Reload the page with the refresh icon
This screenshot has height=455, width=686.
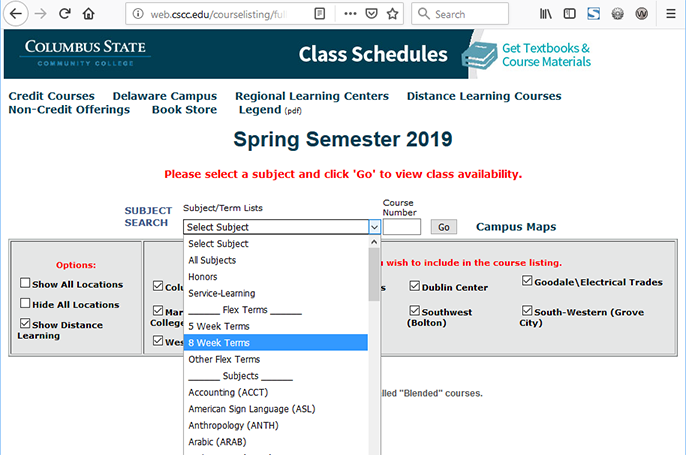pos(65,14)
